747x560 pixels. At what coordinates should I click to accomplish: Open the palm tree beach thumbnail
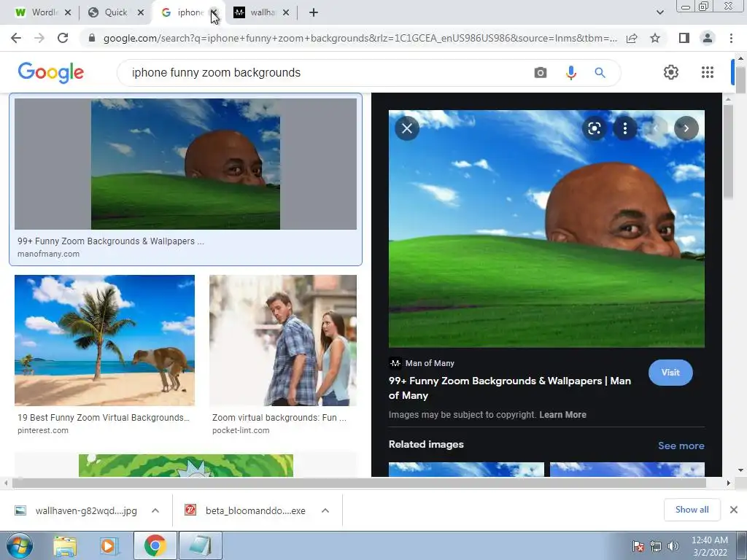104,340
